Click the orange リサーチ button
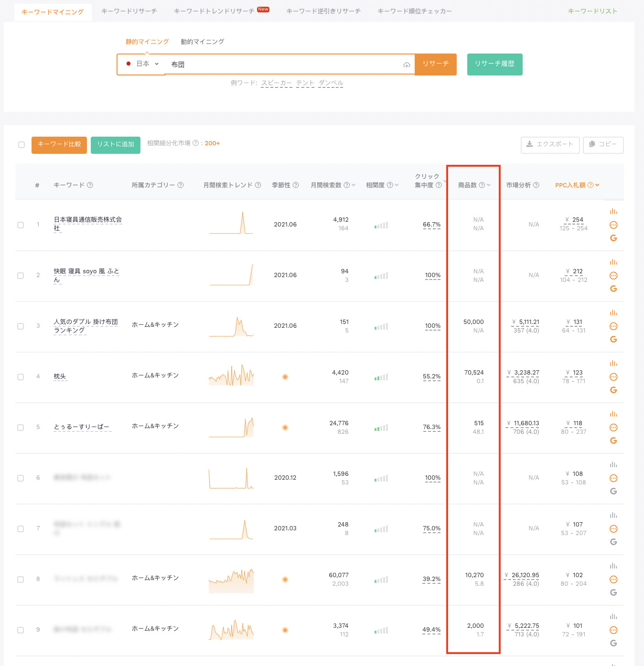644x666 pixels. tap(435, 64)
